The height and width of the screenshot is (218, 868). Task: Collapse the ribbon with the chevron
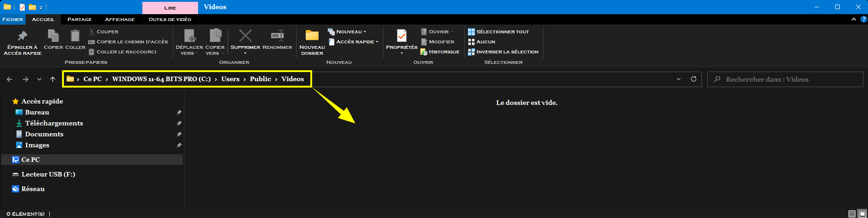pyautogui.click(x=853, y=19)
